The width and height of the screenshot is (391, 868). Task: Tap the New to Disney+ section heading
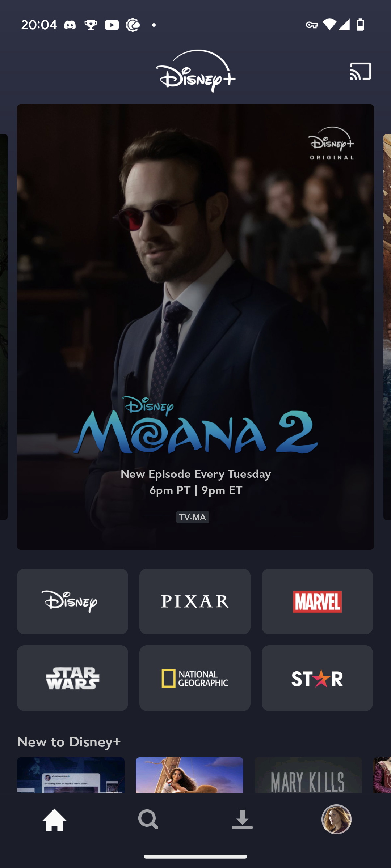point(69,742)
